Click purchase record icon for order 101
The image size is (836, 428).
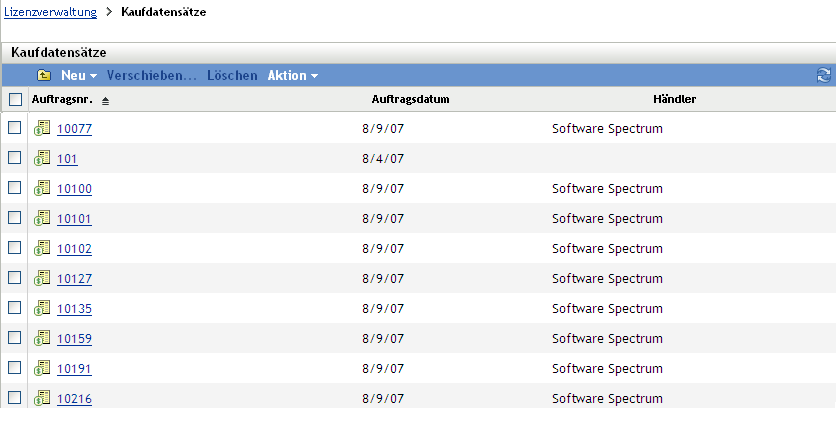tap(42, 158)
